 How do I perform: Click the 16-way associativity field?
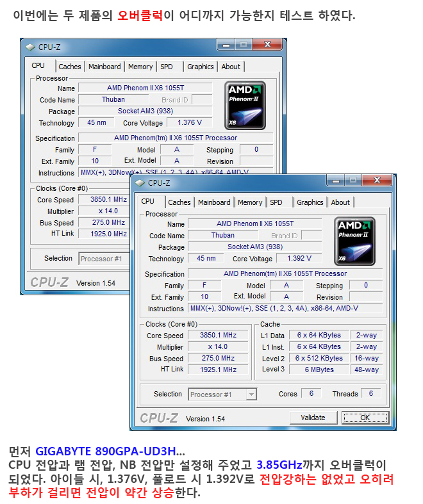367,359
